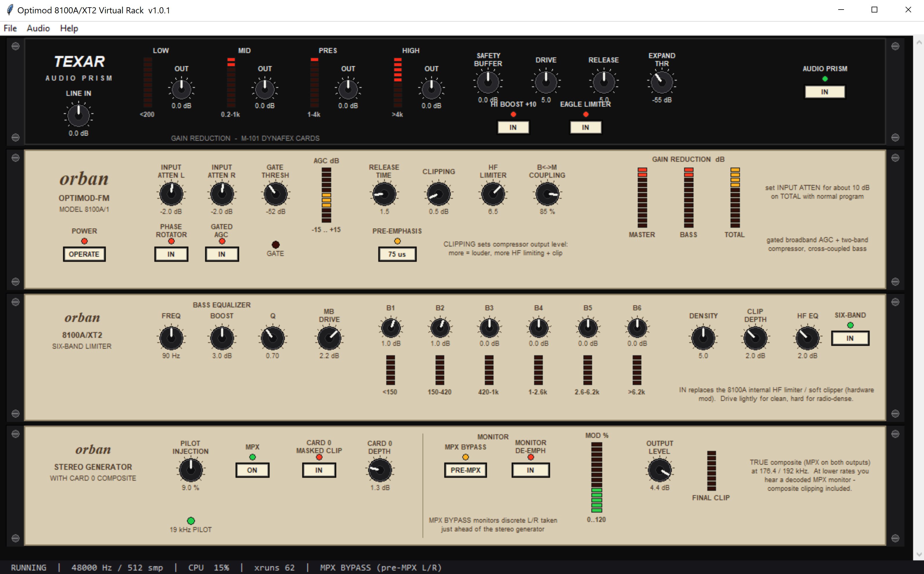Click the HF LIMITER knob
The image size is (924, 574).
click(x=493, y=194)
